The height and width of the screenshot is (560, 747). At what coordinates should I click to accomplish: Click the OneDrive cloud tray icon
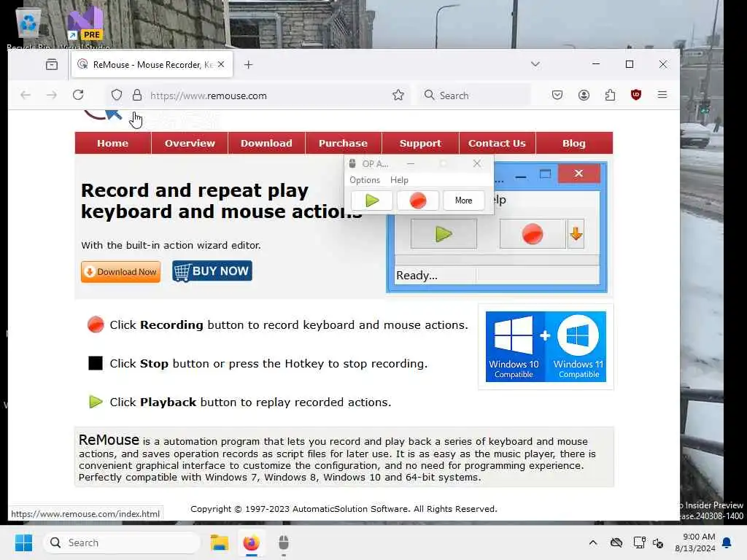point(616,542)
